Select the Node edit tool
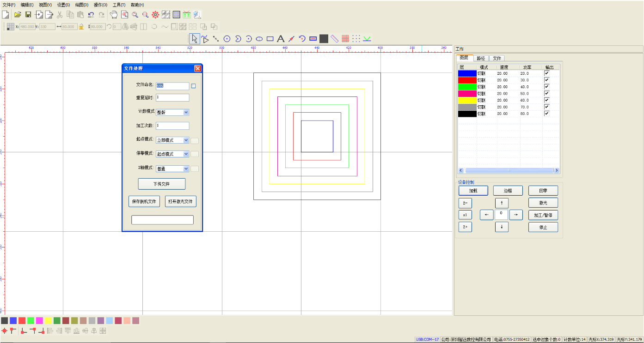The image size is (644, 343). [205, 39]
